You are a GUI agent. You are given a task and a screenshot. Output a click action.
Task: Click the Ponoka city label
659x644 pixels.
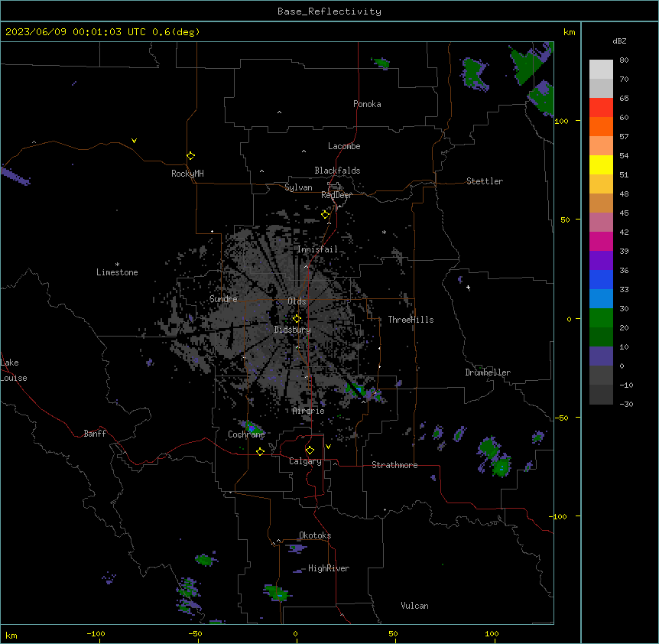[x=367, y=104]
